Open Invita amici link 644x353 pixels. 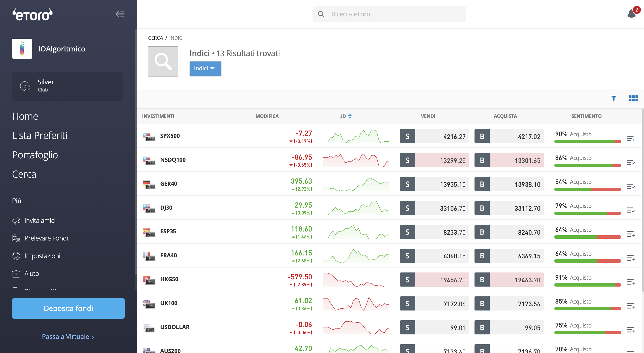(40, 220)
